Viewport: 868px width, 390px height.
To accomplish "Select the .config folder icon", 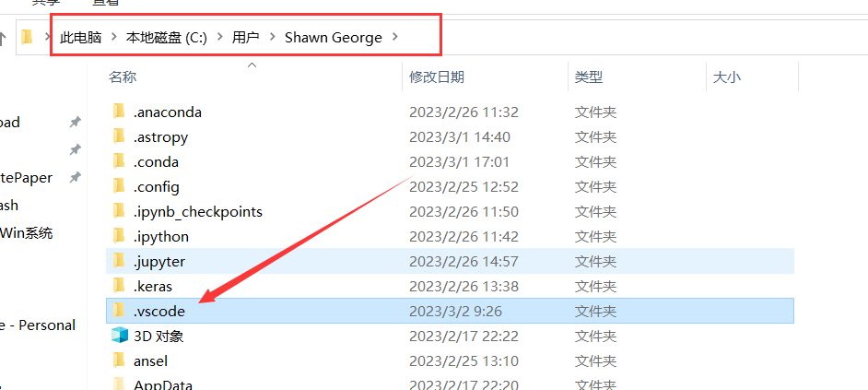I will pos(119,186).
